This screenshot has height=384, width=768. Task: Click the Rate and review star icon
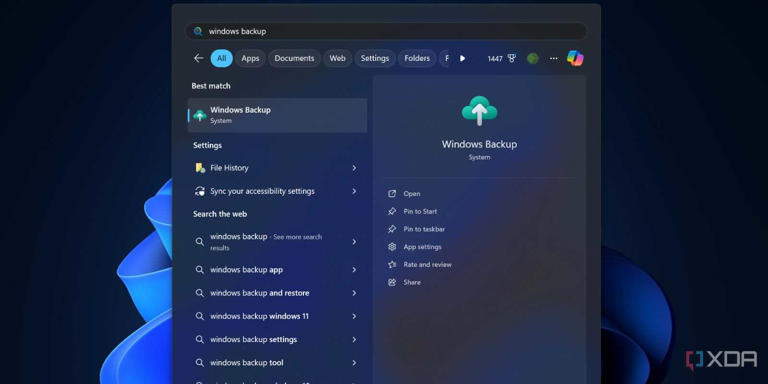(x=392, y=264)
